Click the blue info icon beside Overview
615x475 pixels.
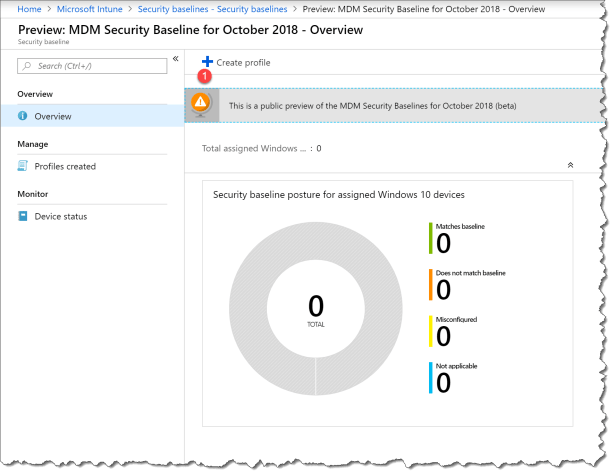(22, 116)
